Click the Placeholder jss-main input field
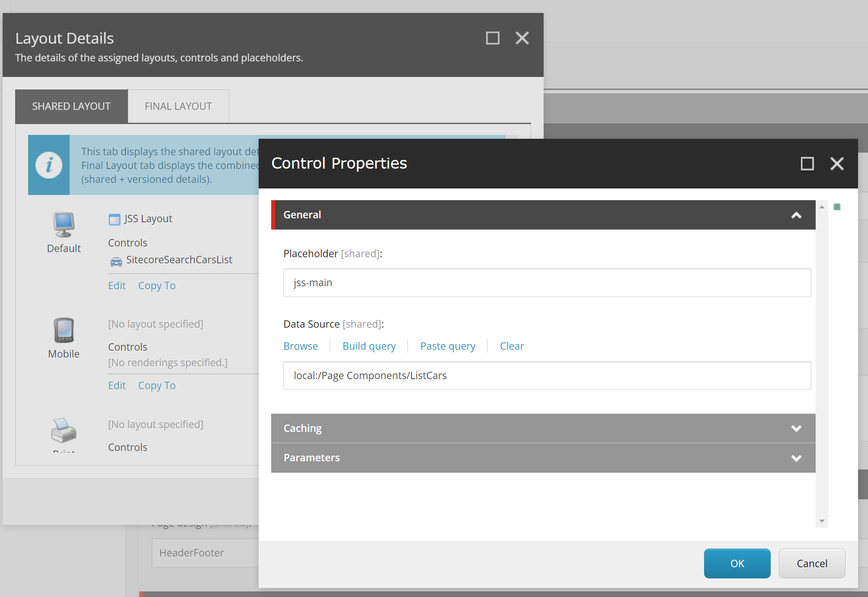Viewport: 868px width, 597px height. click(x=547, y=283)
